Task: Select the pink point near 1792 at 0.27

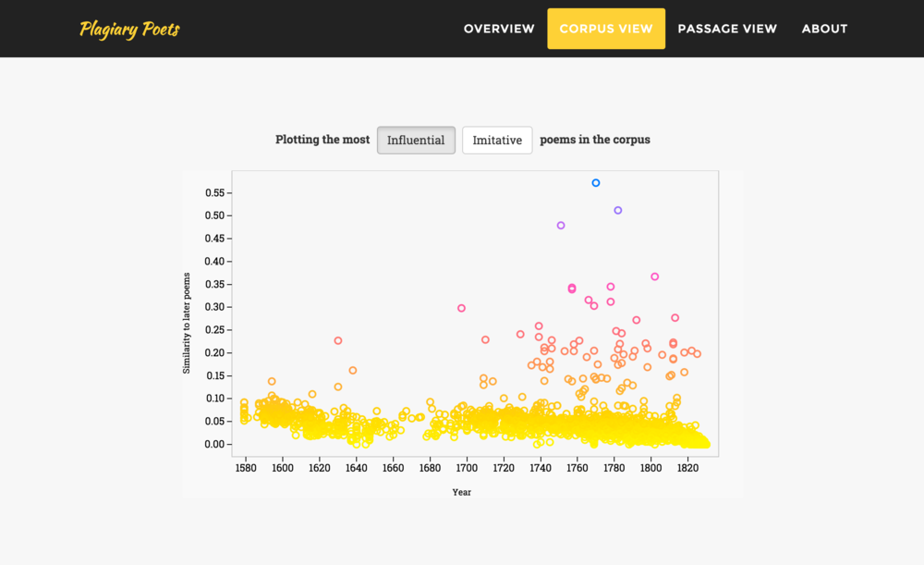Action: (637, 320)
